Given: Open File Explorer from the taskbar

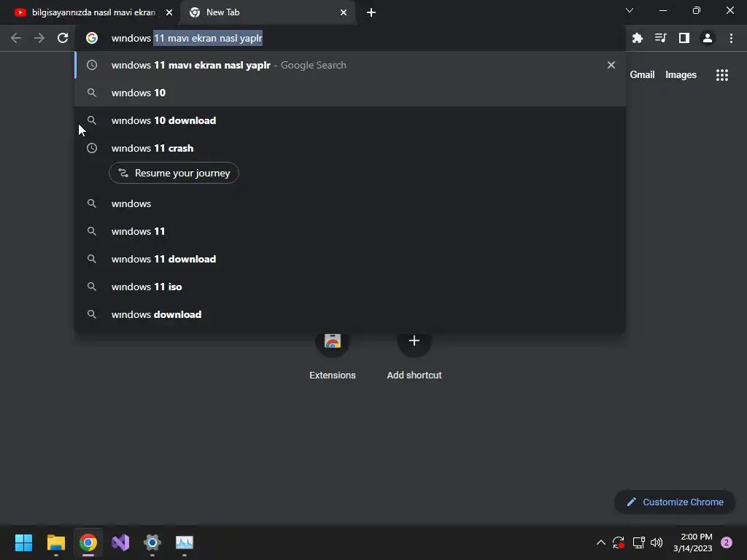Looking at the screenshot, I should [x=55, y=542].
